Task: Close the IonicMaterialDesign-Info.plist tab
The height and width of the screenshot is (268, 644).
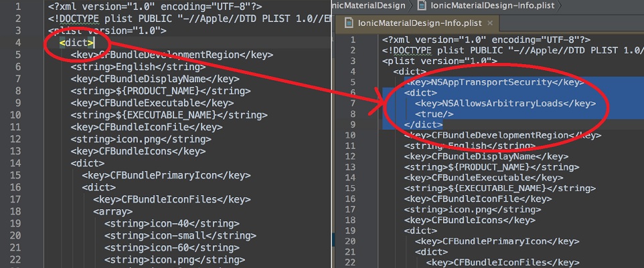Action: click(x=490, y=24)
